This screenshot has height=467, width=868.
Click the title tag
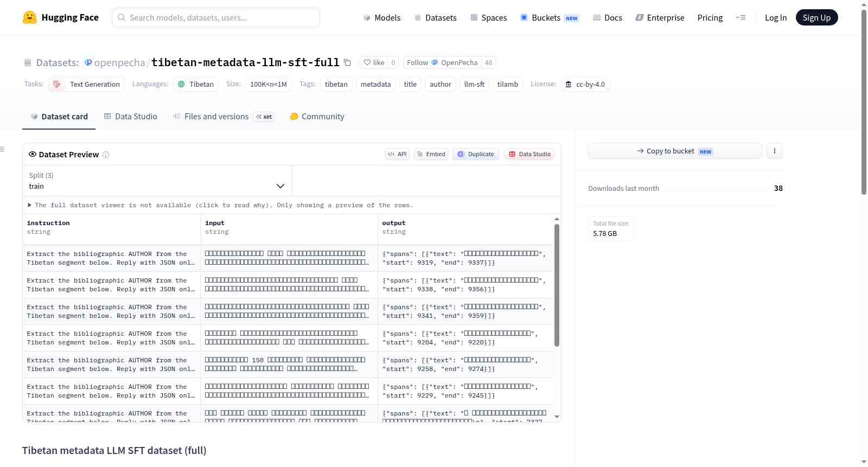click(411, 84)
